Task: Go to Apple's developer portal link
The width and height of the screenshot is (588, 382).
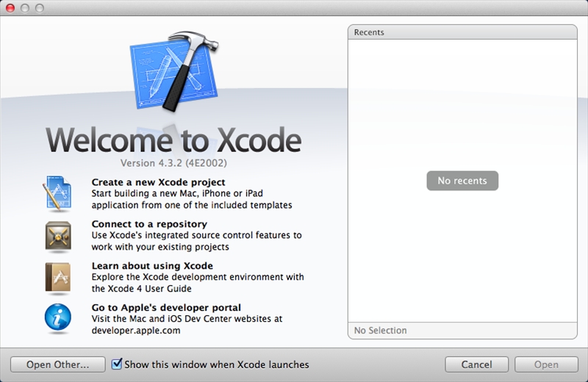Action: pos(166,307)
